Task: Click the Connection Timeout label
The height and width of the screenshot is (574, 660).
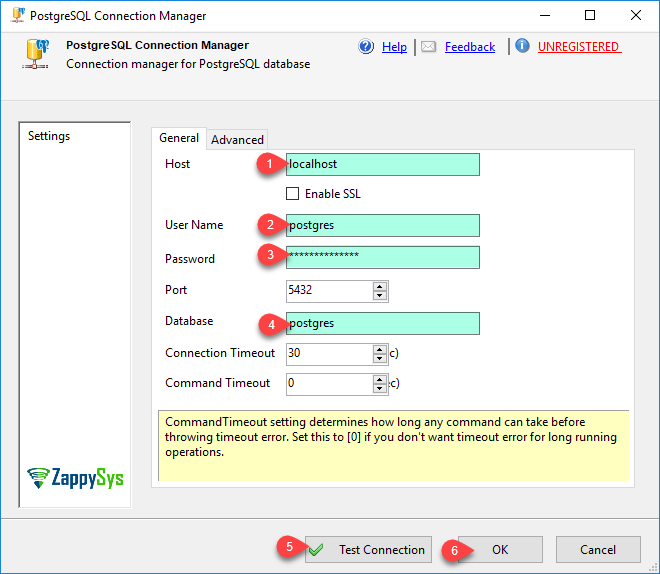Action: click(220, 353)
